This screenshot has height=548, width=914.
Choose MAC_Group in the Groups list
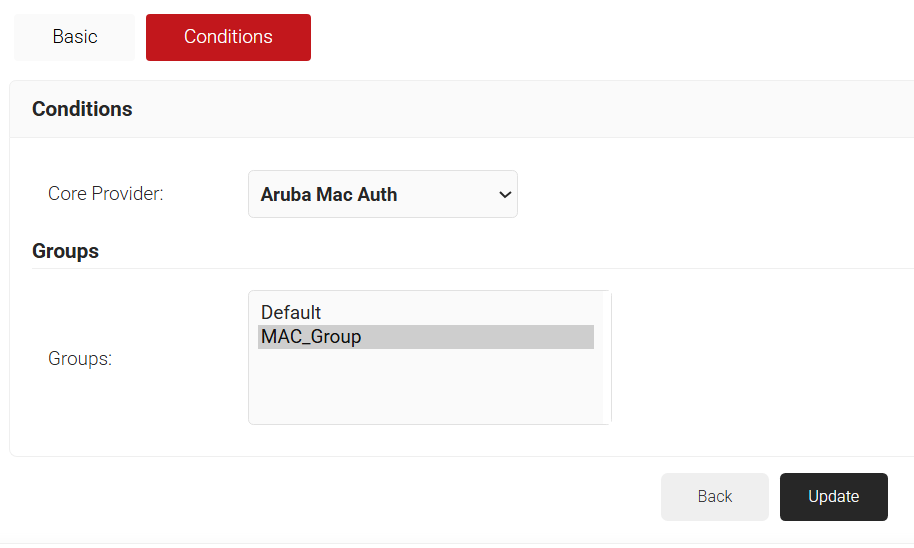[311, 337]
